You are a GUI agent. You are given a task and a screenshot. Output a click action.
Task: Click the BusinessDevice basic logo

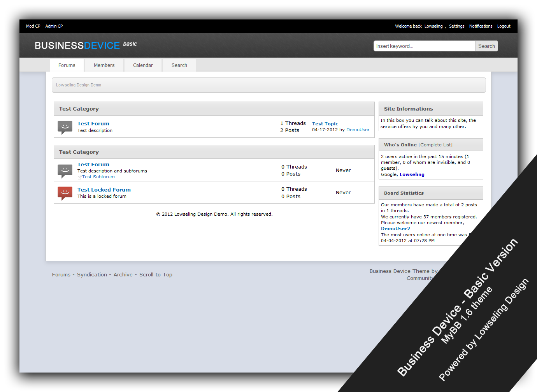click(86, 45)
